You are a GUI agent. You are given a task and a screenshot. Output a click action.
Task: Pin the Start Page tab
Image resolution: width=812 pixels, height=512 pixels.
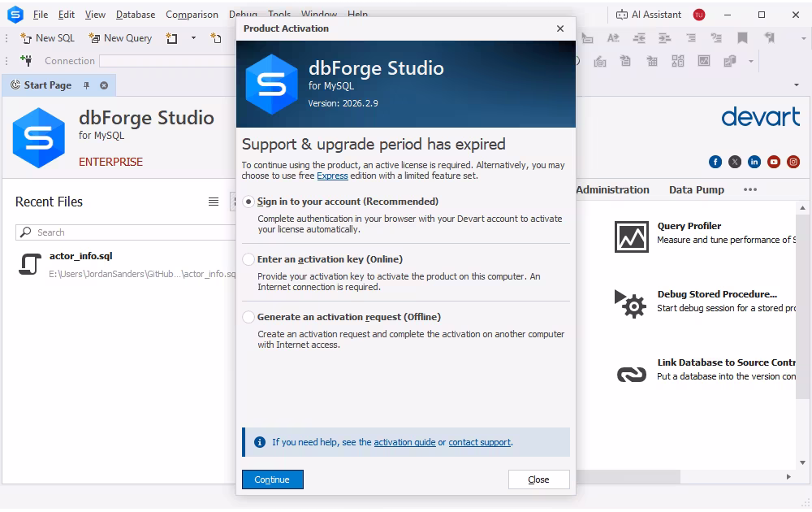(87, 85)
